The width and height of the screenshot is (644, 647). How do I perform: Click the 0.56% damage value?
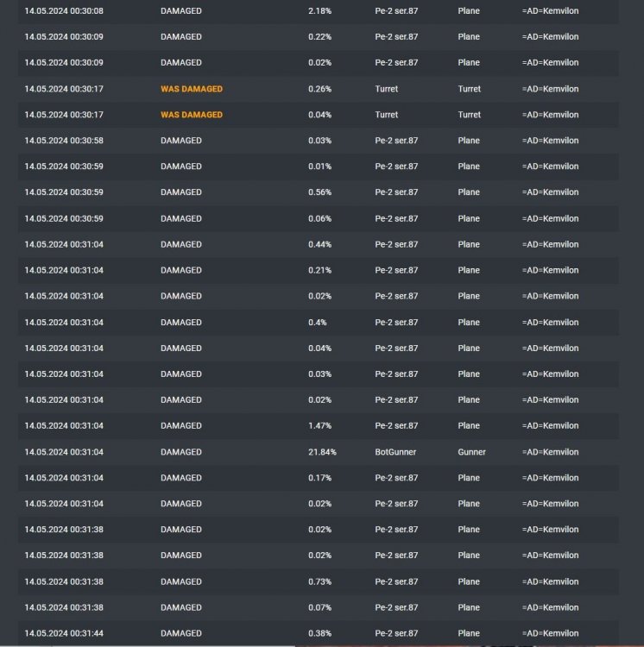(x=319, y=192)
